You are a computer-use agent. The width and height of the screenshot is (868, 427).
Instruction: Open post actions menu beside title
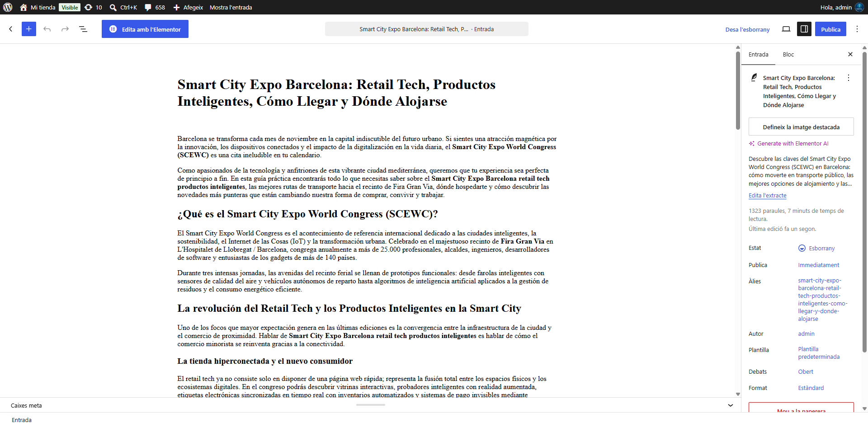849,78
